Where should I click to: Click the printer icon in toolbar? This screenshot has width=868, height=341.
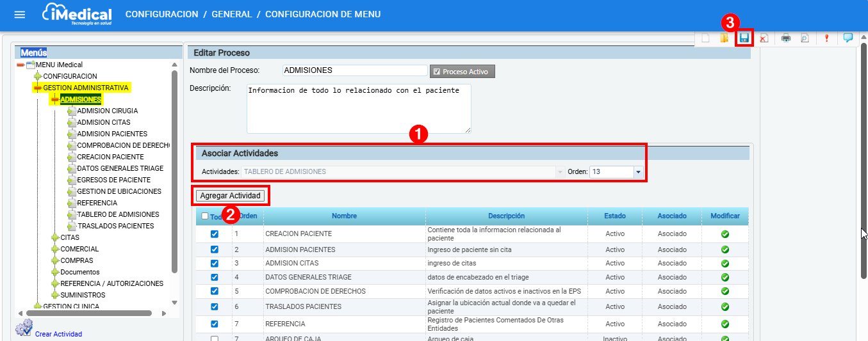click(x=786, y=38)
